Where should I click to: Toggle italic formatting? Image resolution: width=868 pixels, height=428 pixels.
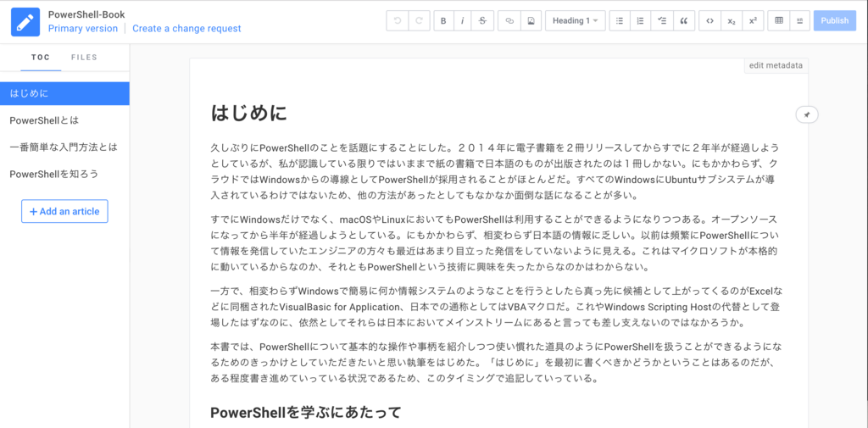[x=462, y=21]
